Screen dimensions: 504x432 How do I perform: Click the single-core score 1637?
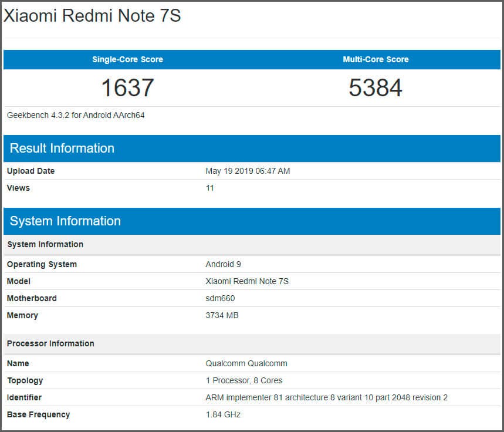pyautogui.click(x=126, y=87)
